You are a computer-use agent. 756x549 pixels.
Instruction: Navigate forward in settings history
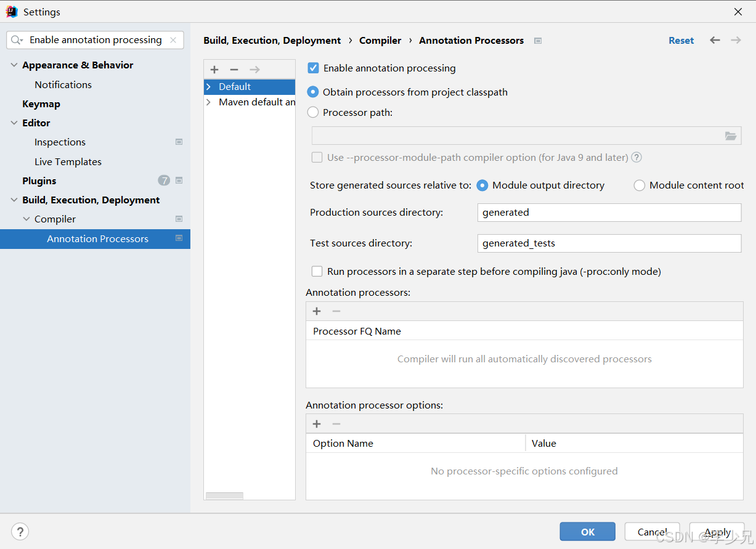pyautogui.click(x=736, y=40)
